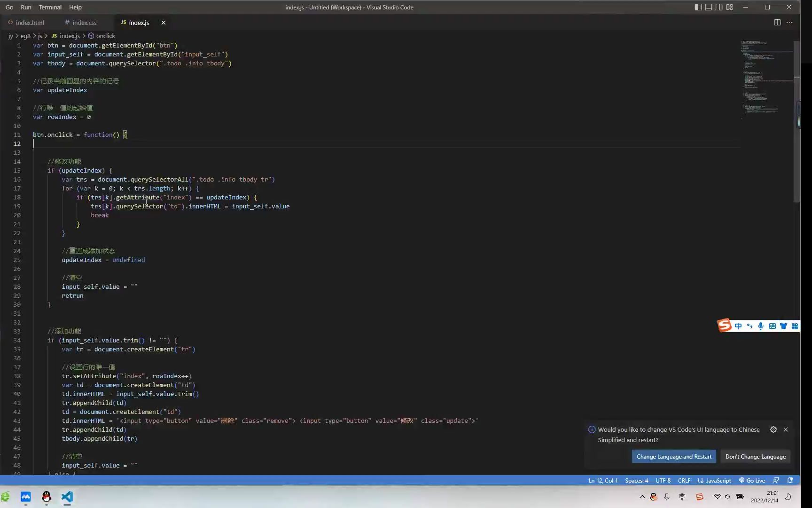This screenshot has width=812, height=508.
Task: Open the Terminal menu
Action: click(x=50, y=7)
